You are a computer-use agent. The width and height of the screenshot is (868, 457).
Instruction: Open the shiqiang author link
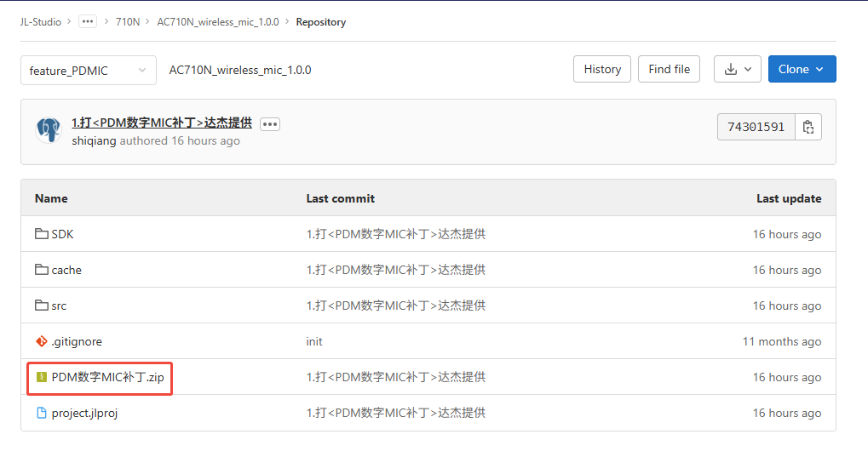click(x=94, y=140)
